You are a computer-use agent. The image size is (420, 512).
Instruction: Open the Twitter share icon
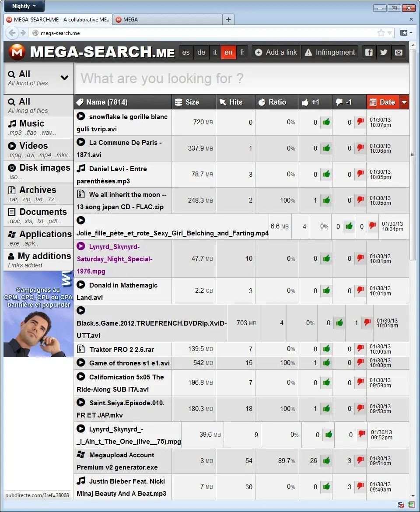pyautogui.click(x=383, y=52)
